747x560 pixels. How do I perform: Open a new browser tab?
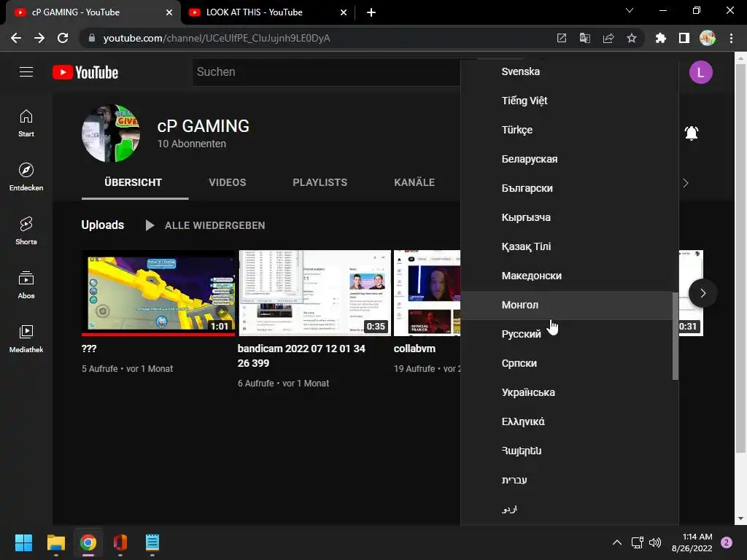coord(371,12)
